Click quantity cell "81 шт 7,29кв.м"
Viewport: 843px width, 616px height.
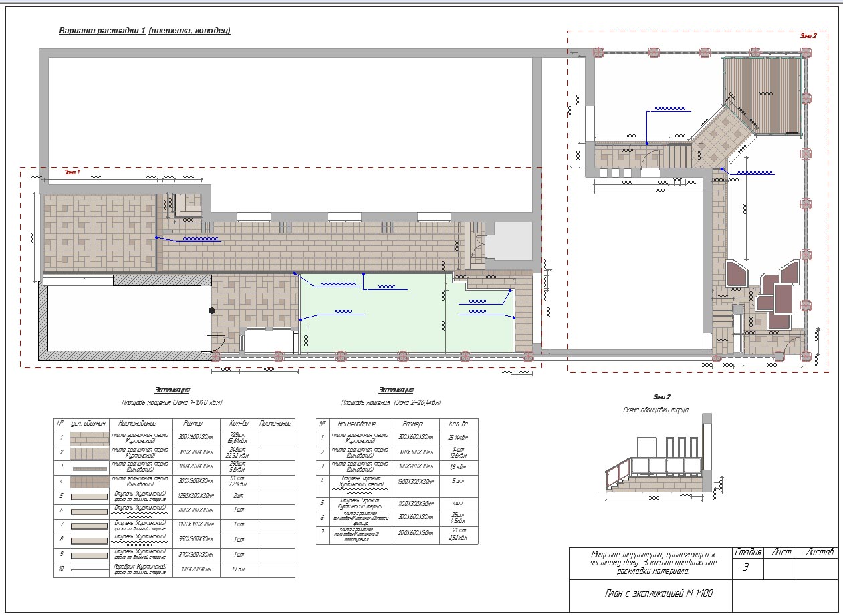(239, 482)
